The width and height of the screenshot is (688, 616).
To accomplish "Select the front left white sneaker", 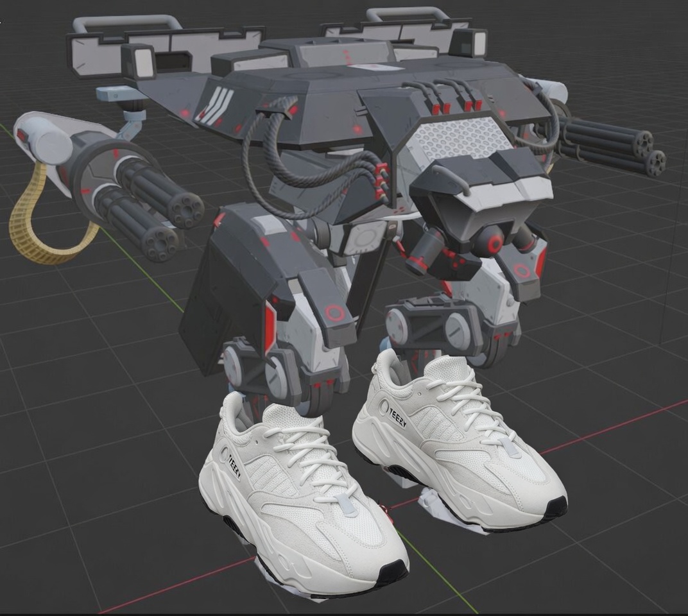I will [x=303, y=496].
